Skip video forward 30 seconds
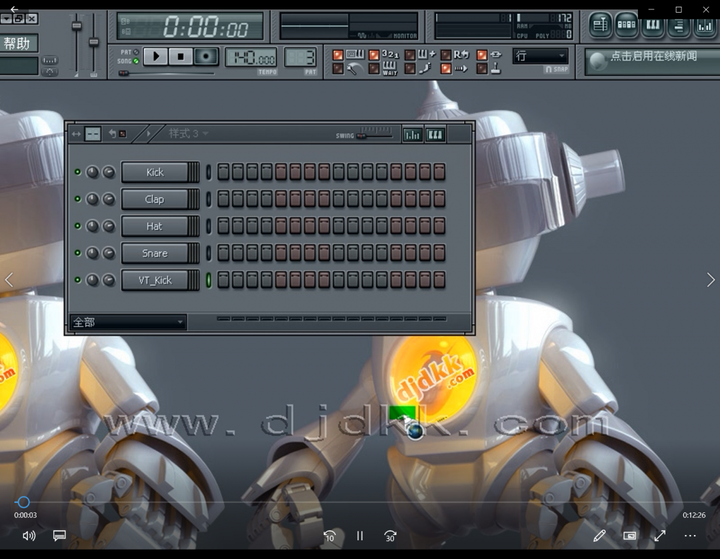This screenshot has width=720, height=559. pyautogui.click(x=390, y=536)
